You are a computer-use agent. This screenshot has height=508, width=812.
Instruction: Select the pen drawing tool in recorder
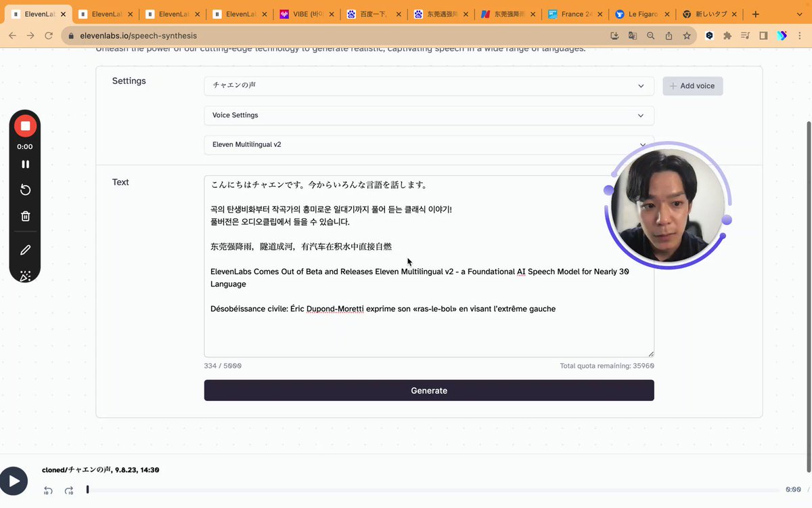(25, 250)
